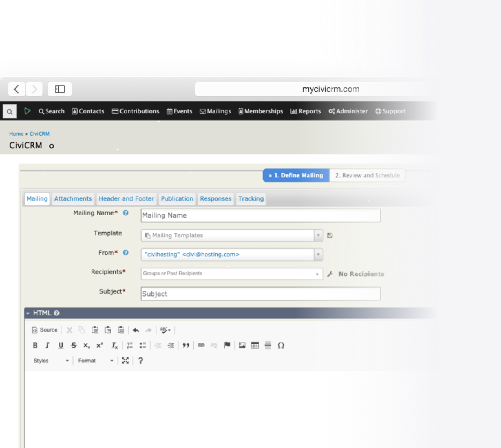The height and width of the screenshot is (448, 501).
Task: Click the quick search magnifier box
Action: [x=10, y=111]
